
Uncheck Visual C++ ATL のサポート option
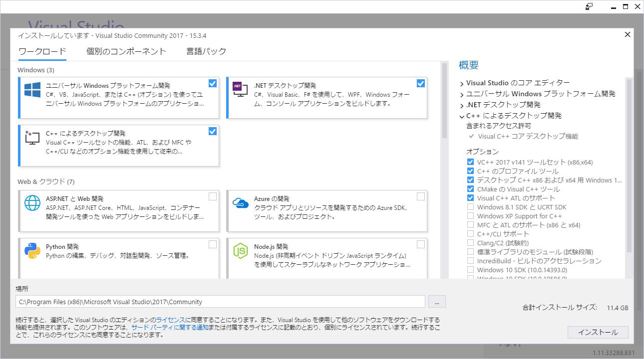pos(470,198)
